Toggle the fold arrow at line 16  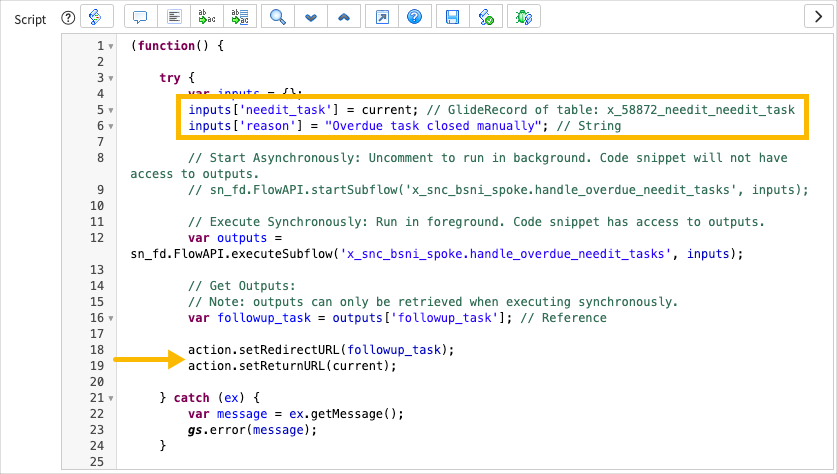111,319
